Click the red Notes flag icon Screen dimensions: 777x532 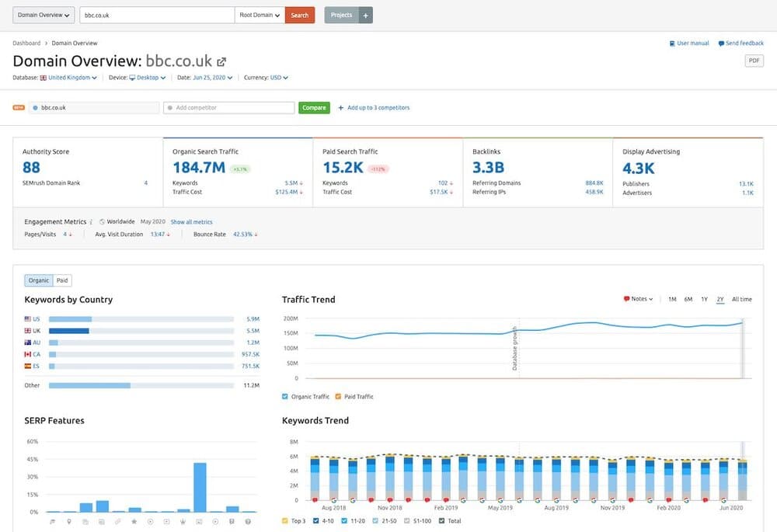626,299
